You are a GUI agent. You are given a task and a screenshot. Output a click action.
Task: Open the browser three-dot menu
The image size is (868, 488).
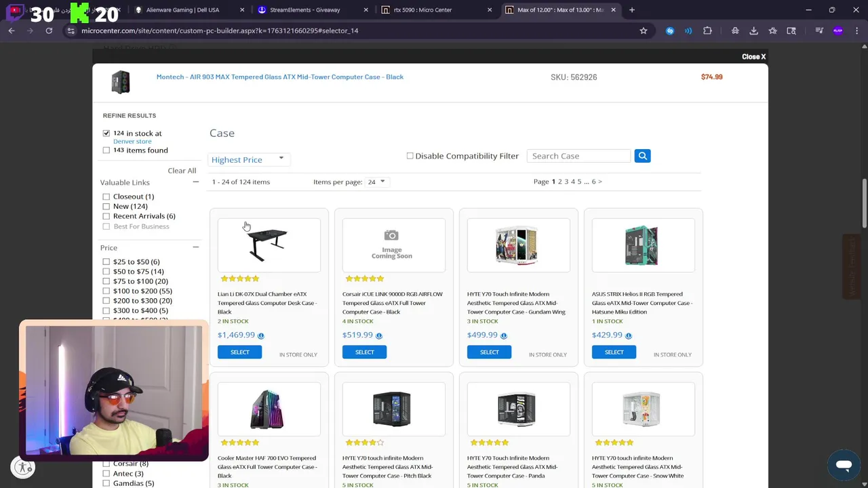tap(856, 30)
